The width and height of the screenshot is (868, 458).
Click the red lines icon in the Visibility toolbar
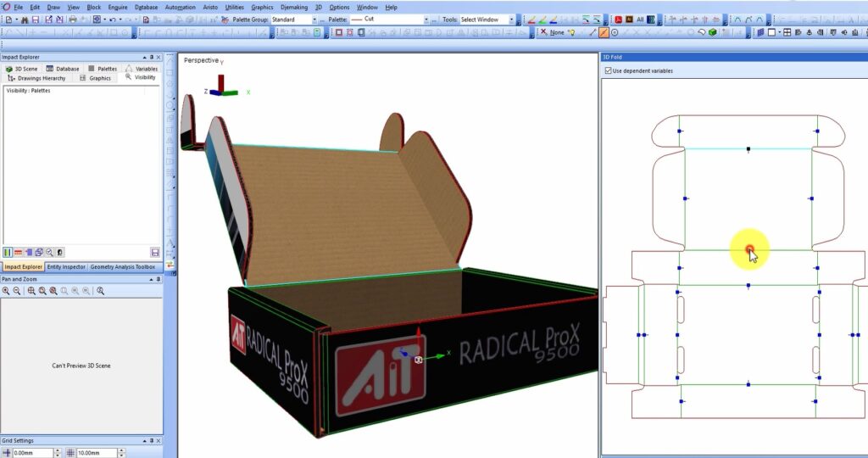point(18,253)
